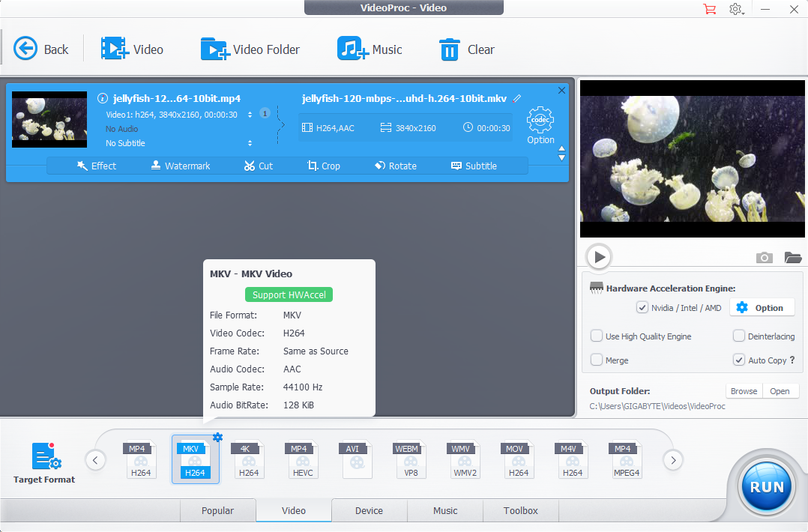Screen dimensions: 808x532
Task: Open the Cut tool
Action: 258,166
